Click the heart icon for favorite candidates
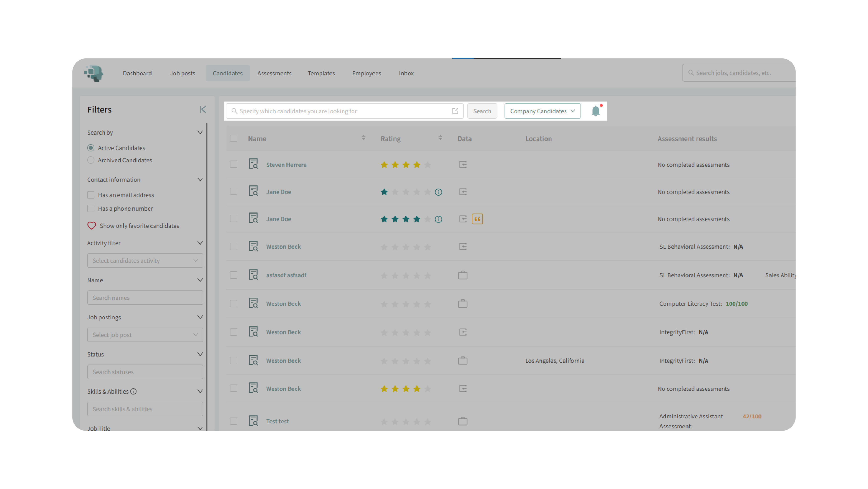This screenshot has width=868, height=489. click(x=92, y=226)
